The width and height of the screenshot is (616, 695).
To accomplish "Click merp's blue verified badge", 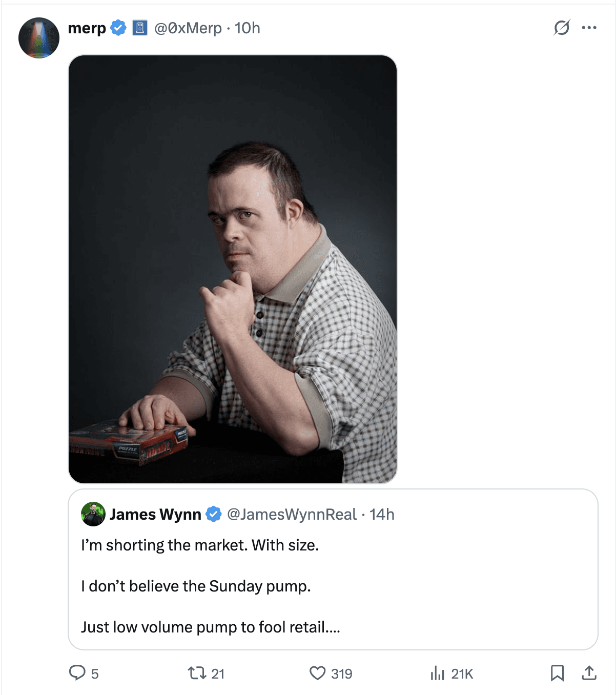I will pyautogui.click(x=118, y=28).
